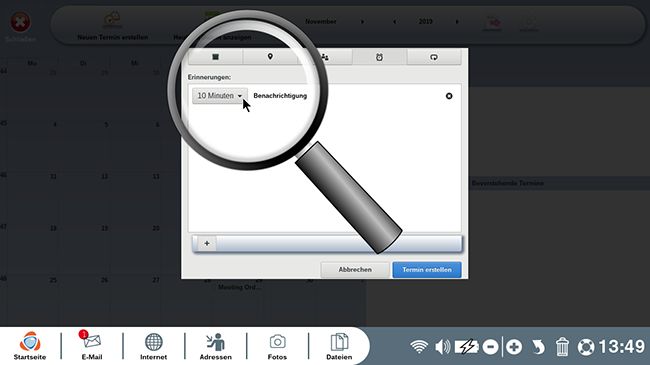Open the E-Mail app

pyautogui.click(x=92, y=346)
